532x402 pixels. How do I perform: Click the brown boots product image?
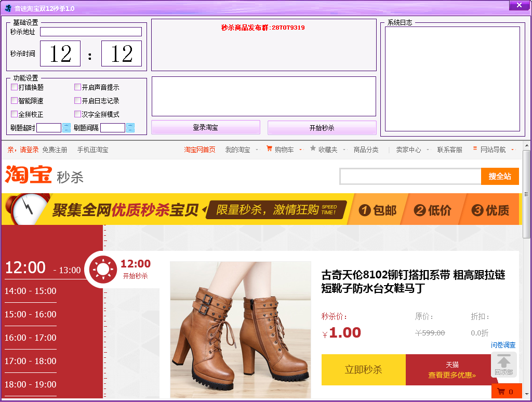[241, 330]
